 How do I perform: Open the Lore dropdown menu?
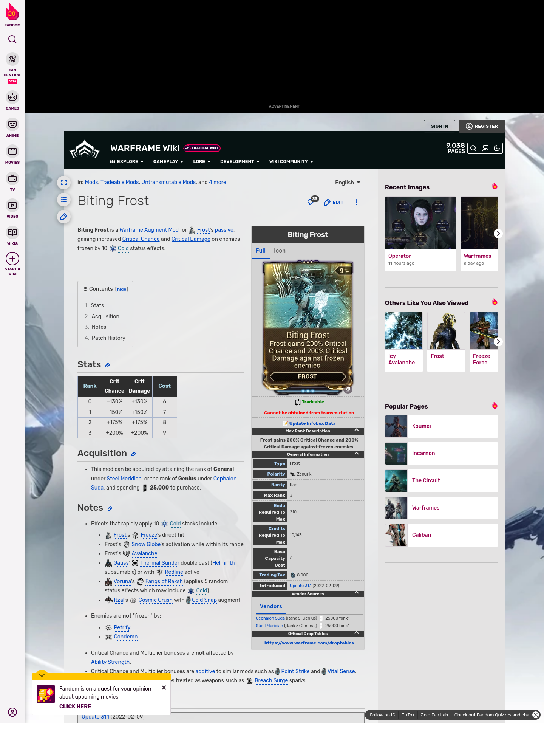click(x=202, y=161)
